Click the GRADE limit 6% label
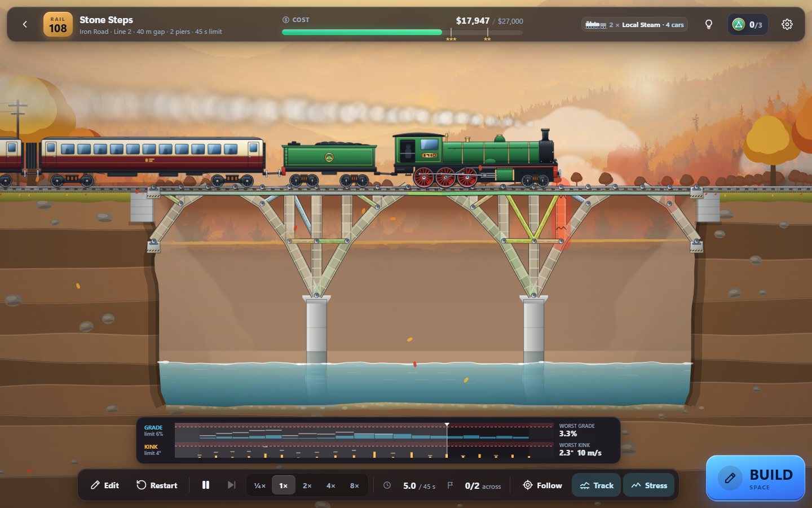The height and width of the screenshot is (508, 812). tap(153, 431)
